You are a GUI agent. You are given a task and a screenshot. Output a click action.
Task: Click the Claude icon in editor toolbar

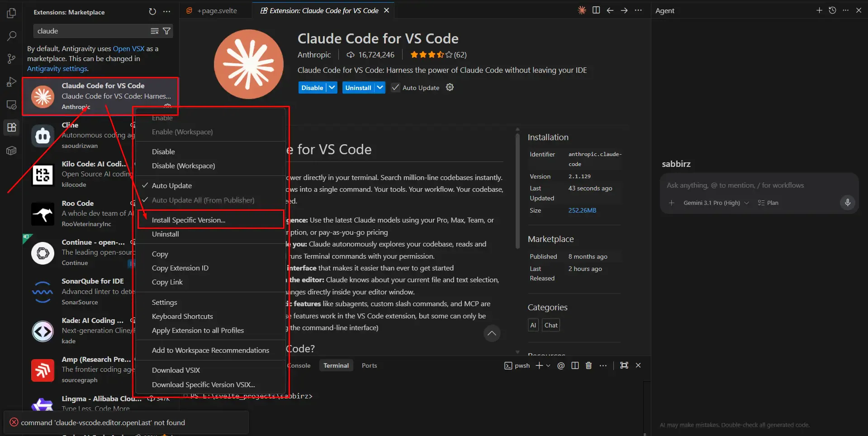tap(582, 10)
